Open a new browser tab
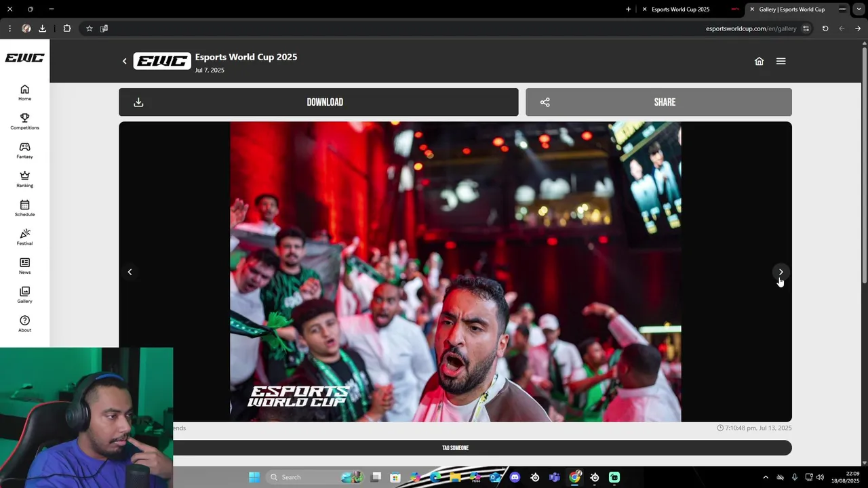The image size is (868, 488). (x=628, y=9)
